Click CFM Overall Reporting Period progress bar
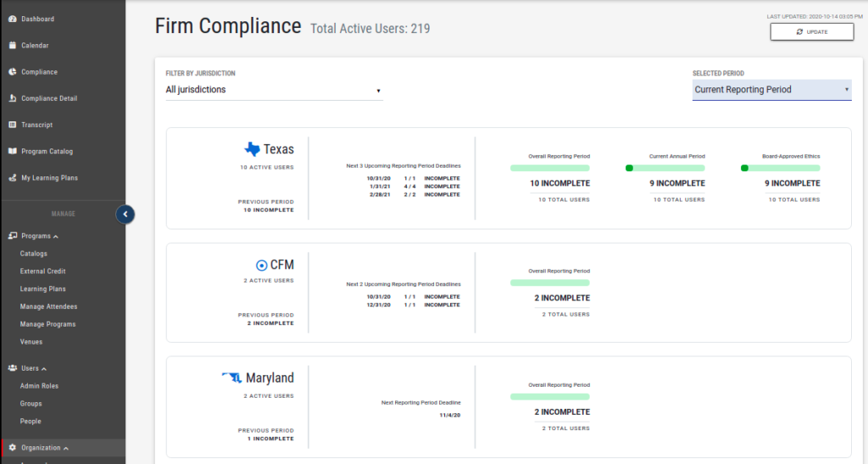The height and width of the screenshot is (464, 868). coord(549,283)
